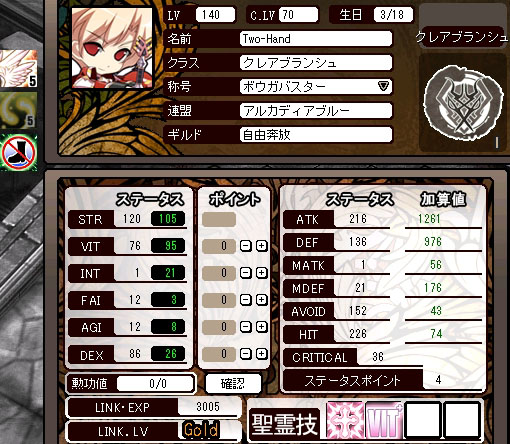Click the pink cross spirit skill icon

pyautogui.click(x=345, y=420)
